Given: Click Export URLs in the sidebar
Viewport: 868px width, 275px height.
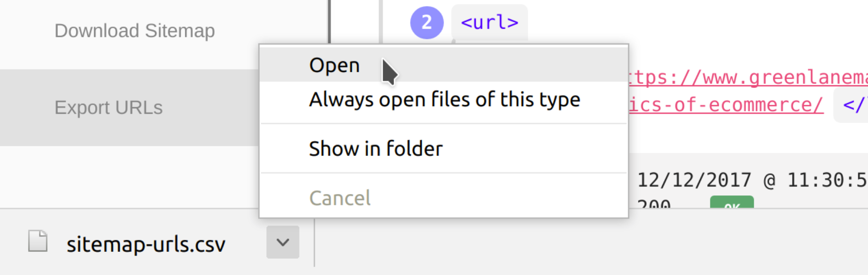Looking at the screenshot, I should pyautogui.click(x=109, y=107).
